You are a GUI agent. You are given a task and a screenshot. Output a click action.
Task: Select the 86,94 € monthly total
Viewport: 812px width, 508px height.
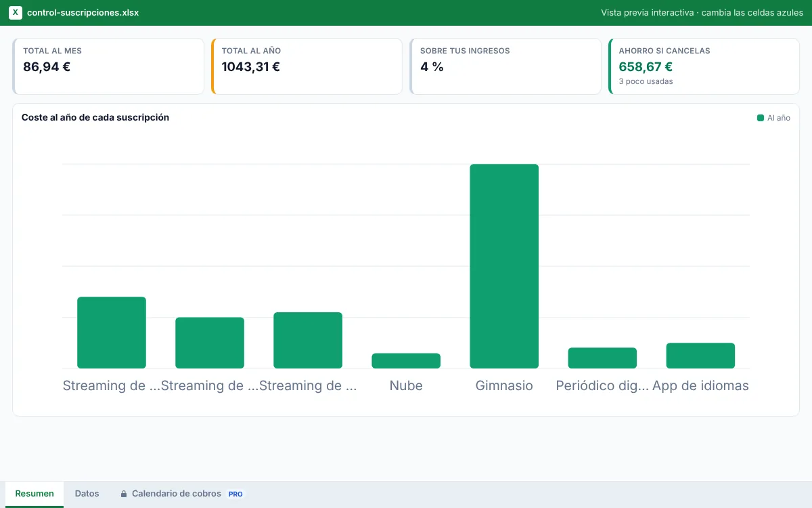click(47, 66)
